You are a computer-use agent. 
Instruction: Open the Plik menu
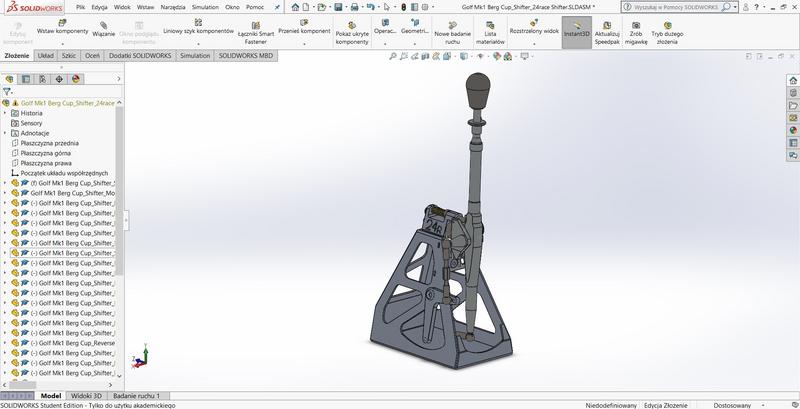point(81,7)
